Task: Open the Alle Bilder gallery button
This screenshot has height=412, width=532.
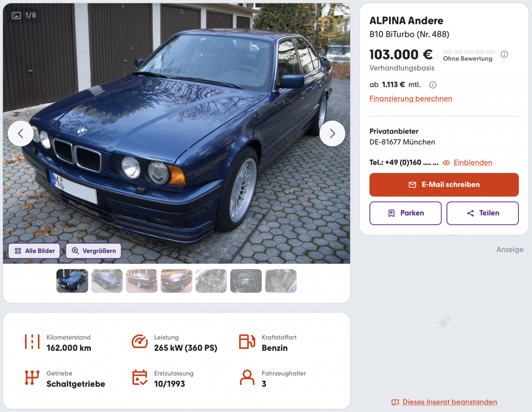Action: (x=34, y=251)
